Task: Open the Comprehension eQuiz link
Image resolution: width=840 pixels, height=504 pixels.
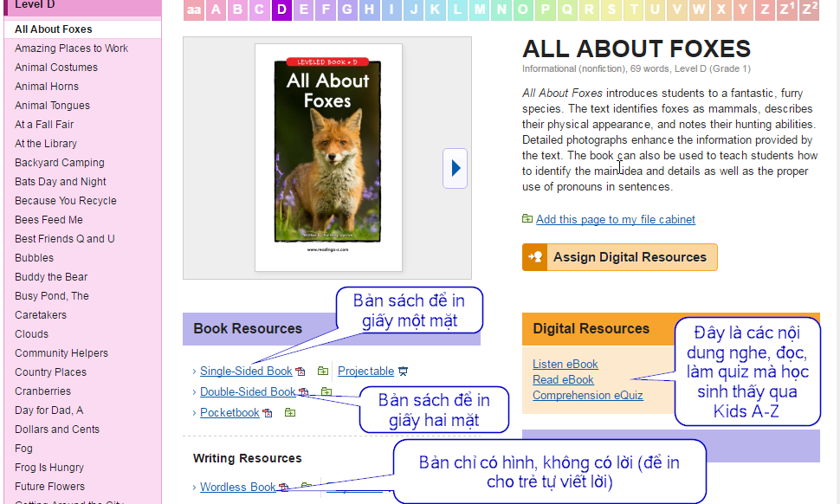Action: point(587,396)
